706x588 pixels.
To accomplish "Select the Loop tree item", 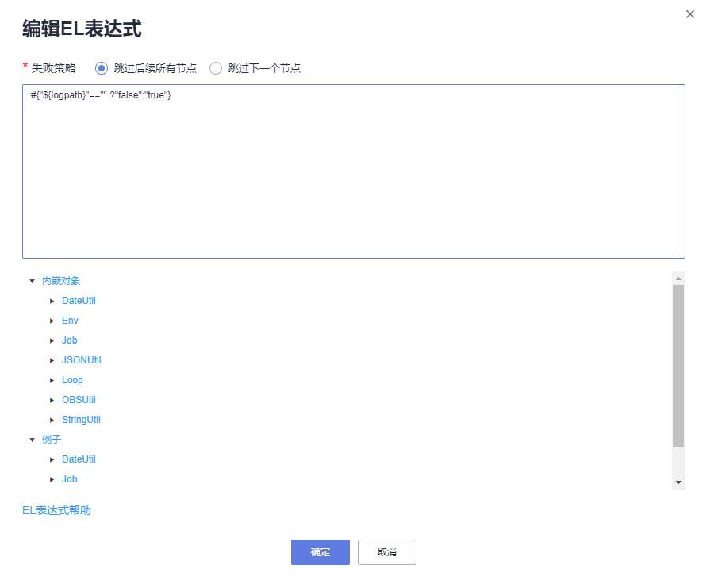I will pos(72,380).
